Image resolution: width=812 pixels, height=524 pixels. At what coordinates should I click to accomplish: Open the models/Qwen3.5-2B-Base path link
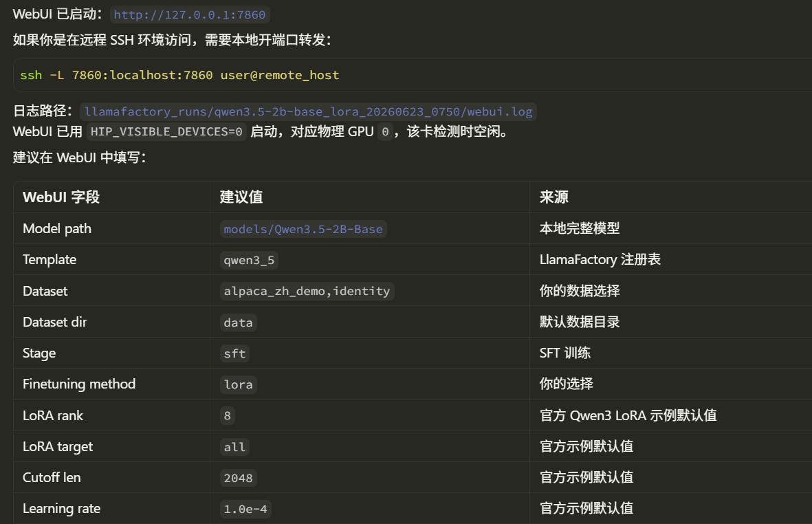303,229
